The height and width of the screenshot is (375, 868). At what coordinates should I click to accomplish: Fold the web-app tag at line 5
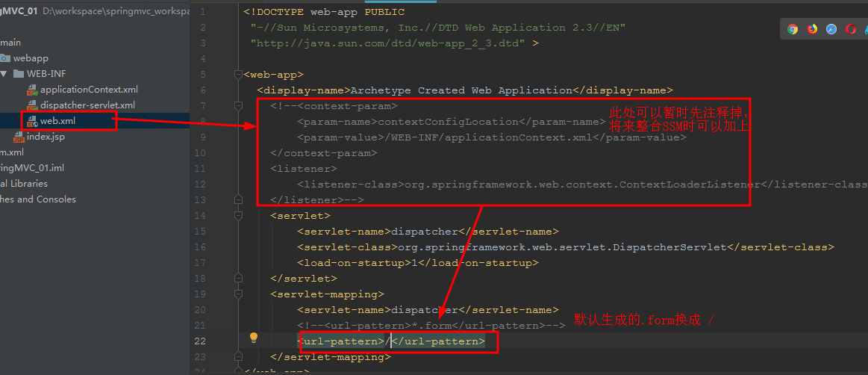(239, 74)
